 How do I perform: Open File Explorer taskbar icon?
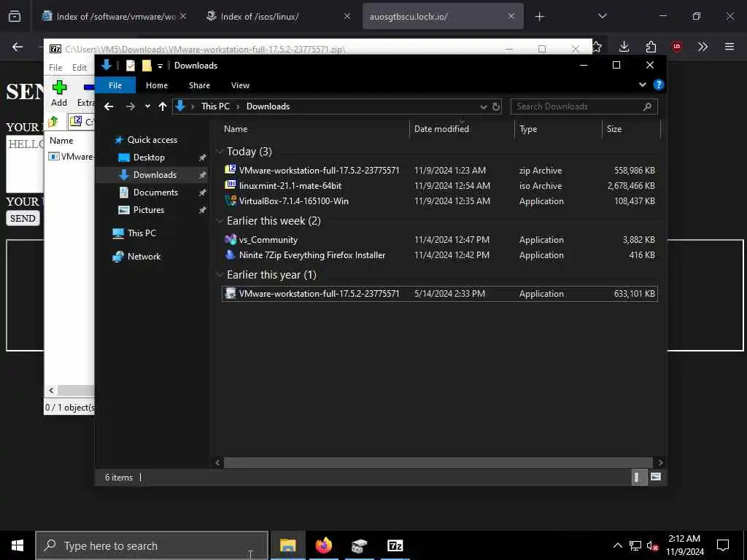(x=287, y=545)
